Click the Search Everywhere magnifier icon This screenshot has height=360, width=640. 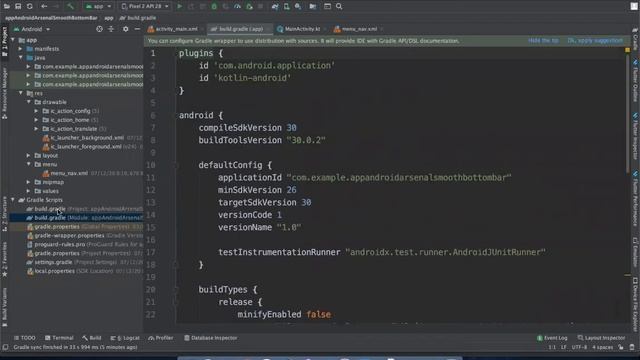(x=339, y=7)
